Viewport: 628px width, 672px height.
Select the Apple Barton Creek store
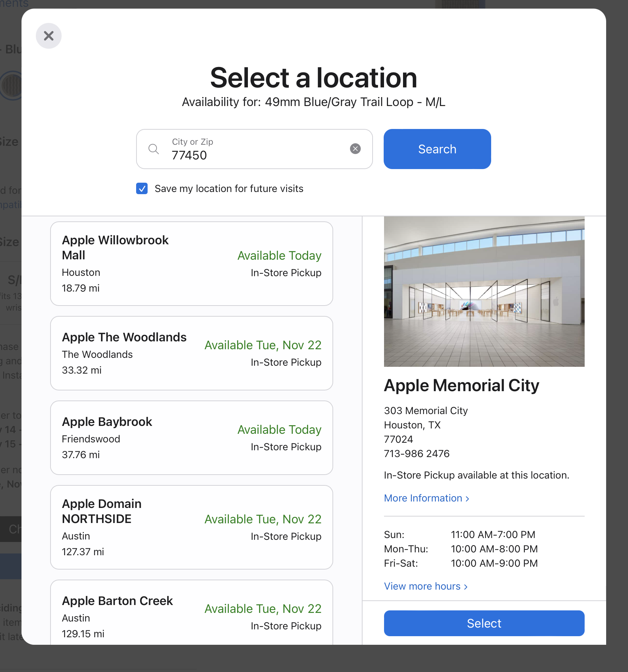tap(192, 613)
